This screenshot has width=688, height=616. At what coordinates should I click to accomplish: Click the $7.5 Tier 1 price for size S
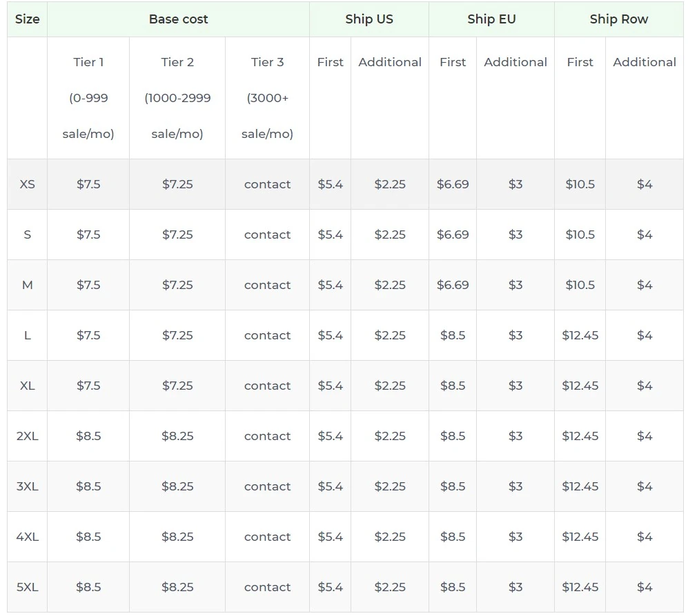click(x=88, y=235)
